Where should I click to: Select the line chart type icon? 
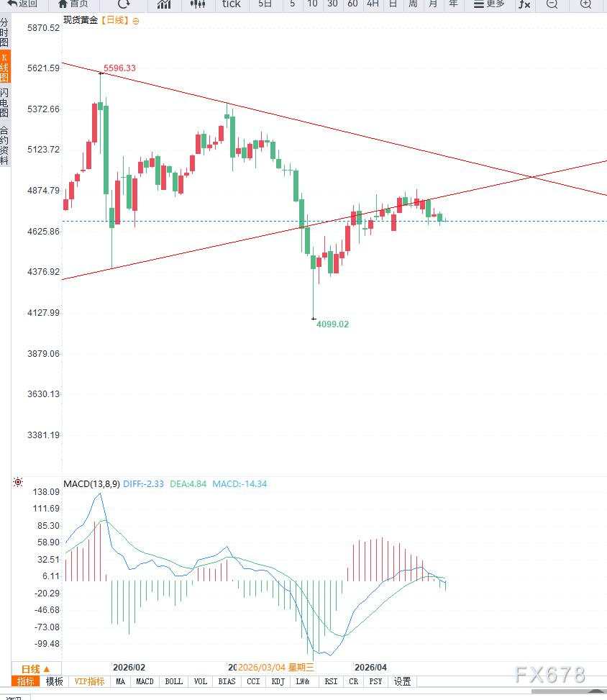click(164, 4)
